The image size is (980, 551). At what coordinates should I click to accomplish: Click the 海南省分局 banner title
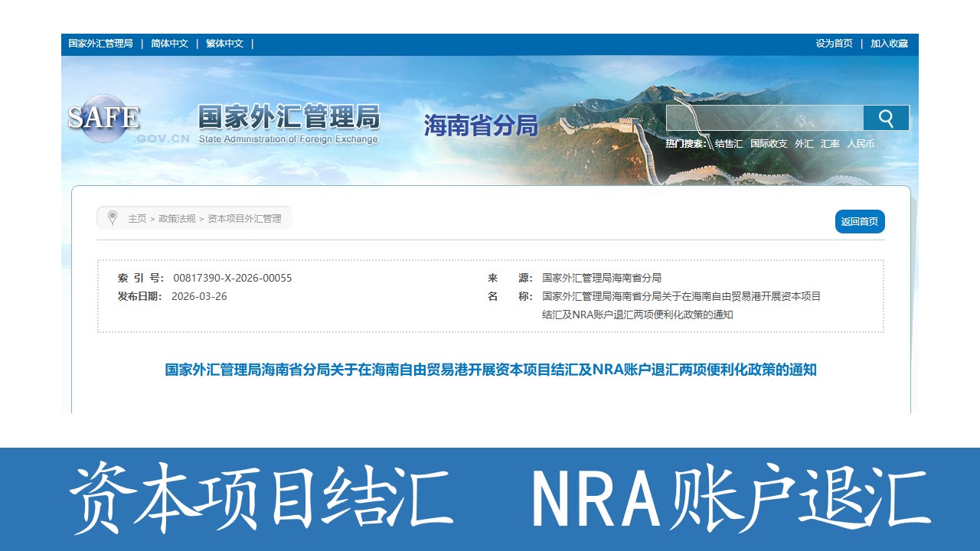481,126
